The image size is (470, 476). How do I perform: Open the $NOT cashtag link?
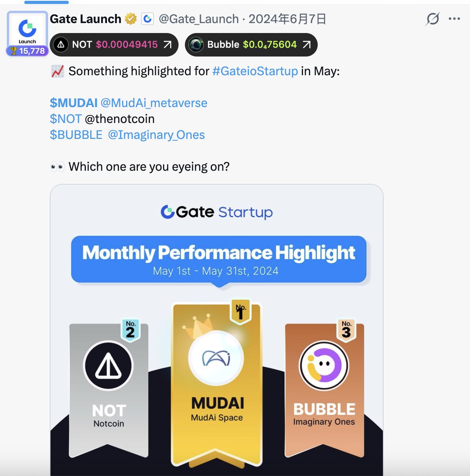(66, 119)
